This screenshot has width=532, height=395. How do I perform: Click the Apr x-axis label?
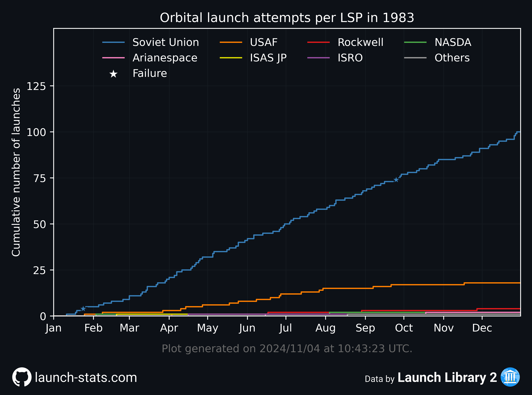pyautogui.click(x=169, y=328)
